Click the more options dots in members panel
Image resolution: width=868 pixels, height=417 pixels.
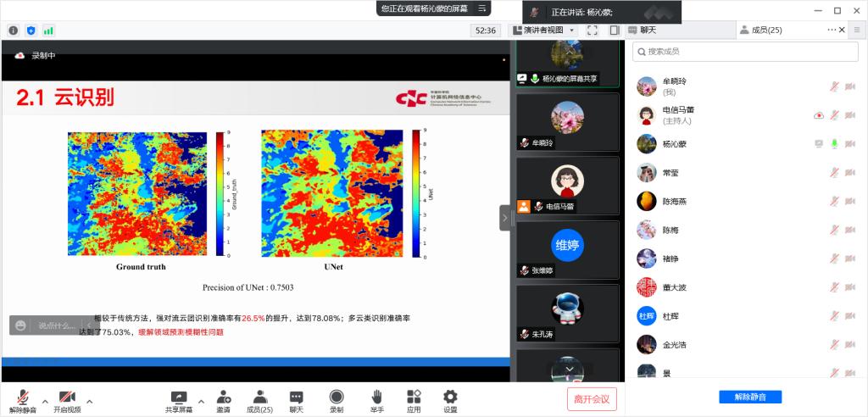832,30
